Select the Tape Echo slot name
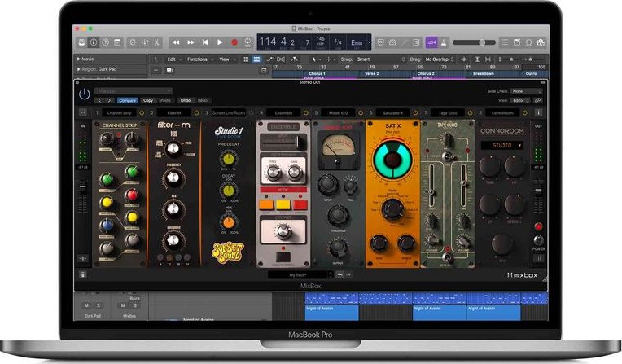 click(x=448, y=113)
